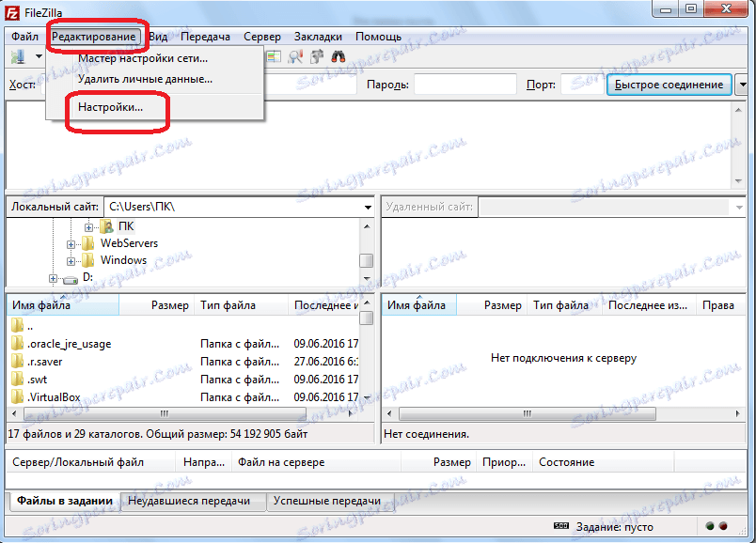Screen dimensions: 756x543
Task: Click the FileZilla title bar logo icon
Action: (x=12, y=13)
